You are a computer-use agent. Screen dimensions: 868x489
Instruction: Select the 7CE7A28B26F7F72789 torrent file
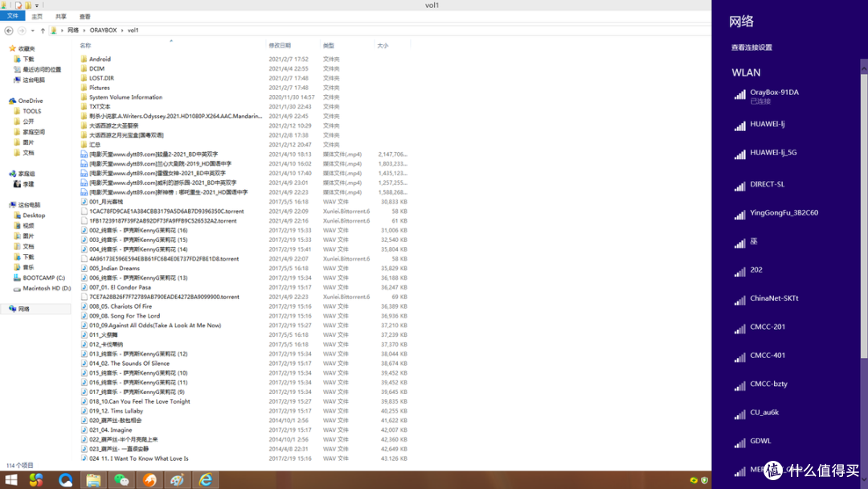point(165,297)
